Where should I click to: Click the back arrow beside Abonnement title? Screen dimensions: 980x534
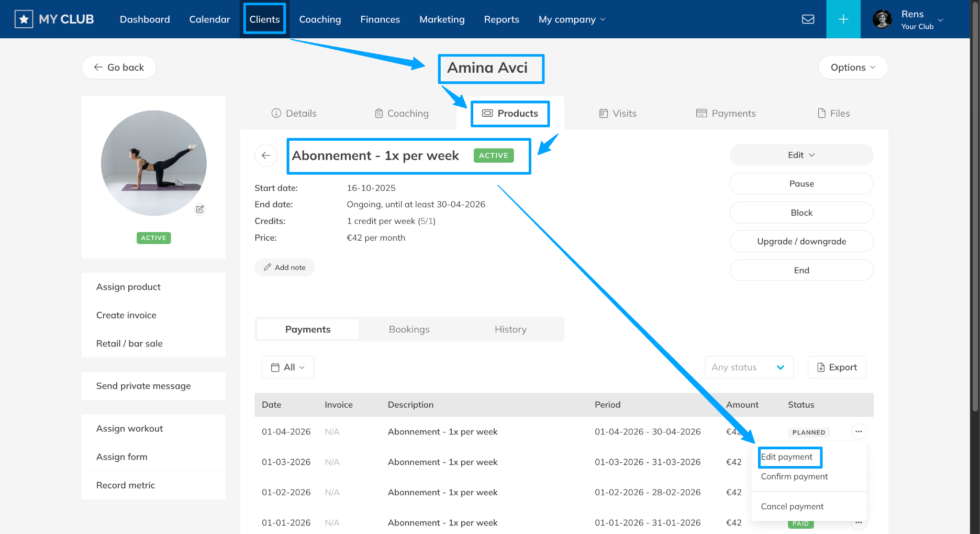pos(266,156)
